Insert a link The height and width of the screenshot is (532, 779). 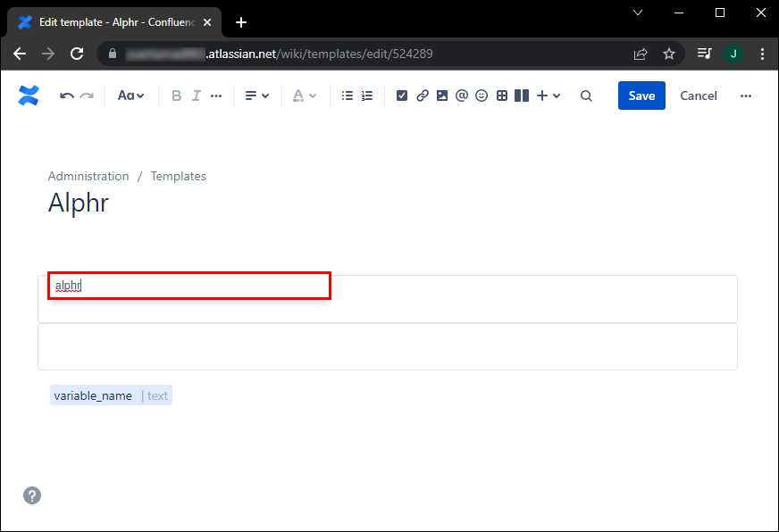tap(423, 96)
